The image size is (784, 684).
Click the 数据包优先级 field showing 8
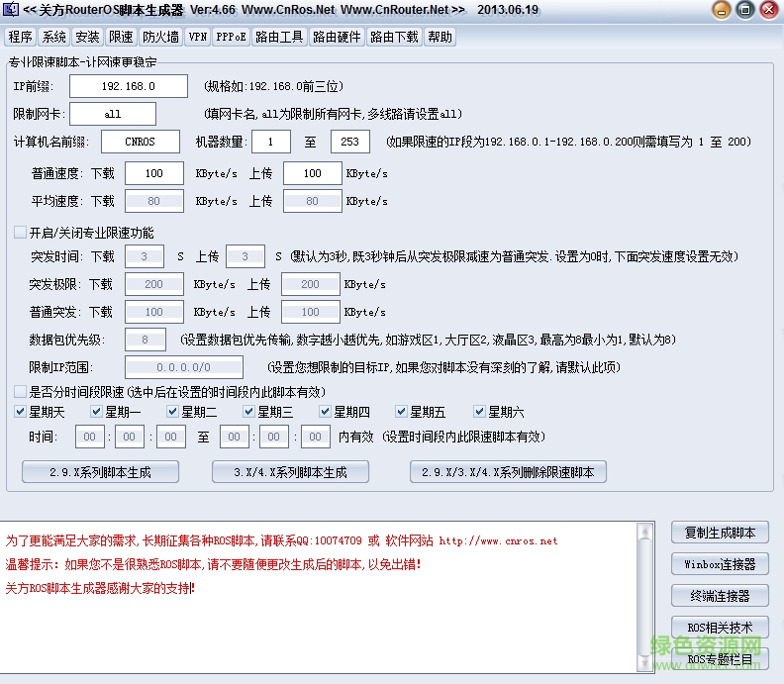pyautogui.click(x=145, y=340)
